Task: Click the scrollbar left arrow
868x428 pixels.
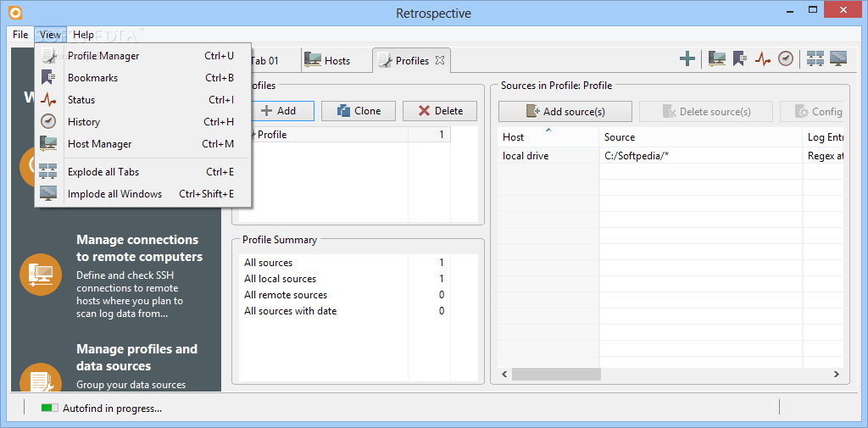Action: pos(504,375)
